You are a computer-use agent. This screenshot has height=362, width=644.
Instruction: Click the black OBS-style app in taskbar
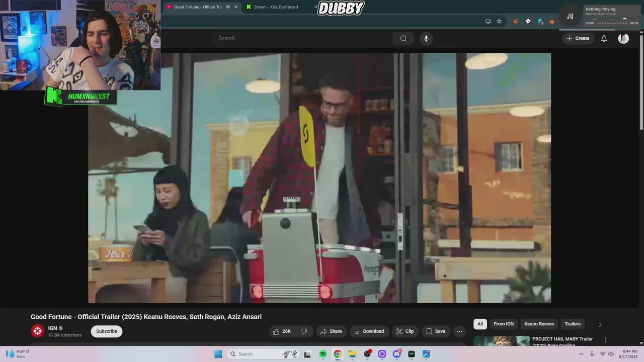point(367,354)
